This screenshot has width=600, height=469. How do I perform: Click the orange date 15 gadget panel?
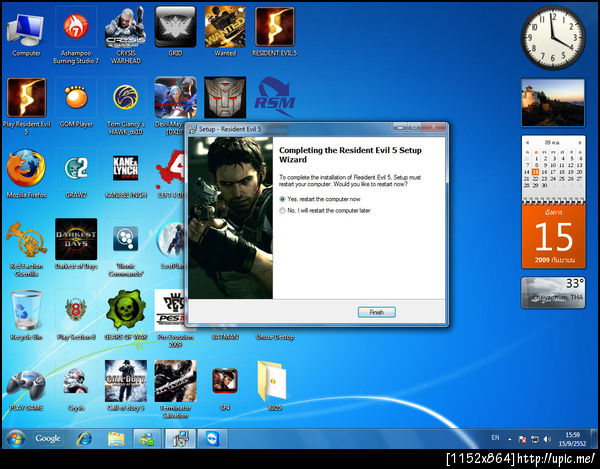pyautogui.click(x=554, y=236)
